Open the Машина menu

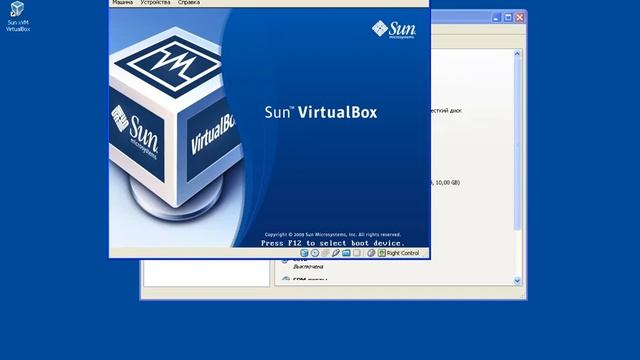122,2
